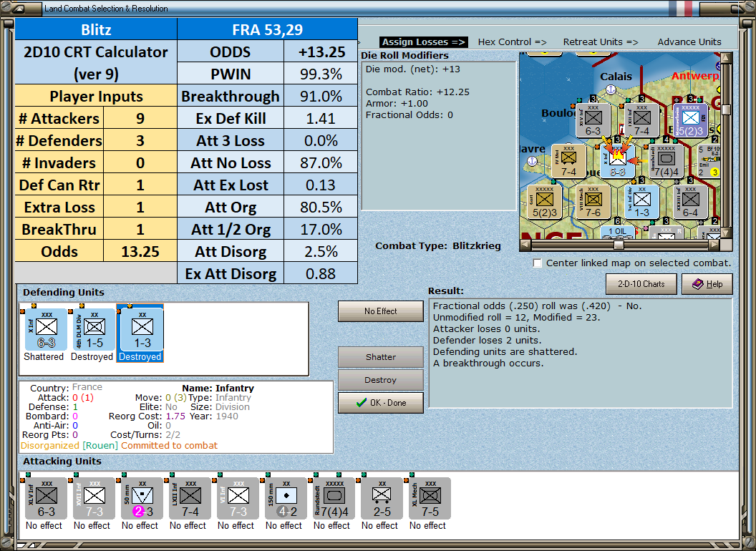Open the Assign Losses step
This screenshot has height=551, width=756.
pyautogui.click(x=425, y=42)
